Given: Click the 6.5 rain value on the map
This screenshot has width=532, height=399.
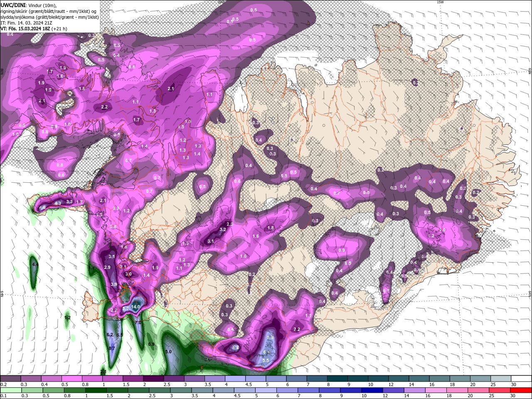Looking at the screenshot, I should [120, 335].
